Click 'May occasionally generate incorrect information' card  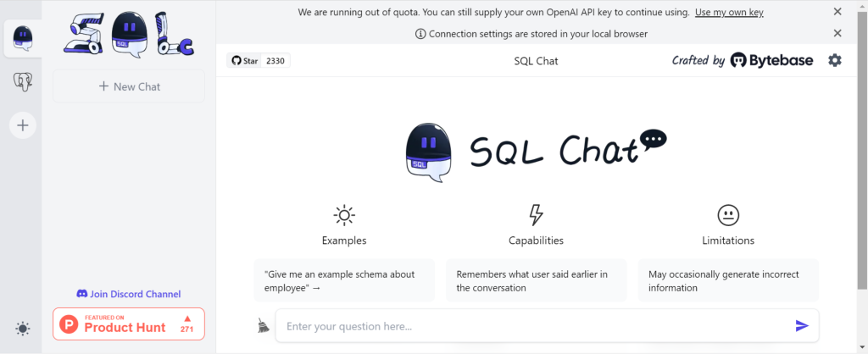pos(728,281)
